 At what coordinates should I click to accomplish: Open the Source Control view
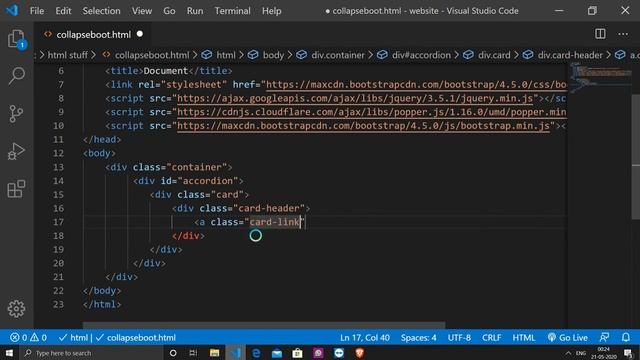[x=16, y=114]
